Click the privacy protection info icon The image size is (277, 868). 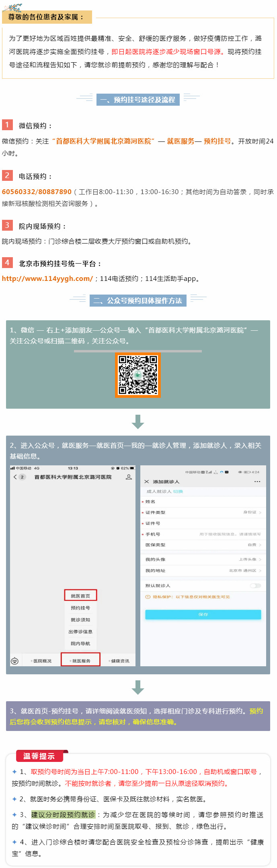148,597
